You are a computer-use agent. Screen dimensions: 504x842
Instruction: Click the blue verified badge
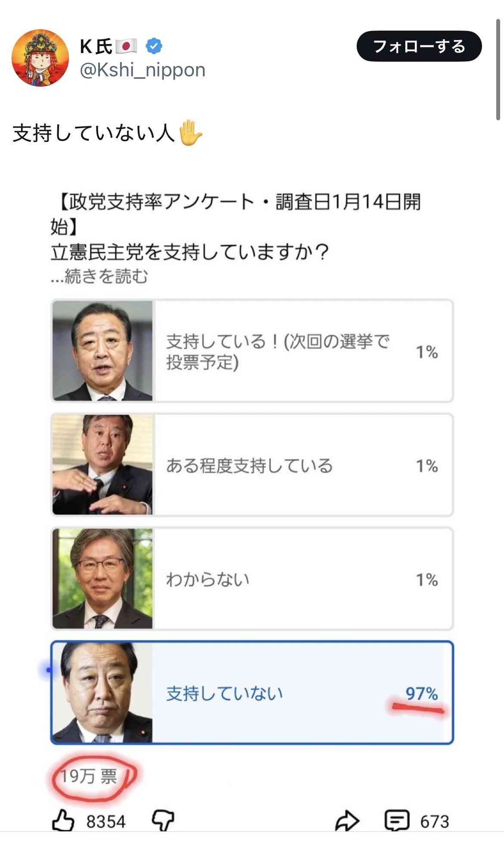tap(154, 46)
